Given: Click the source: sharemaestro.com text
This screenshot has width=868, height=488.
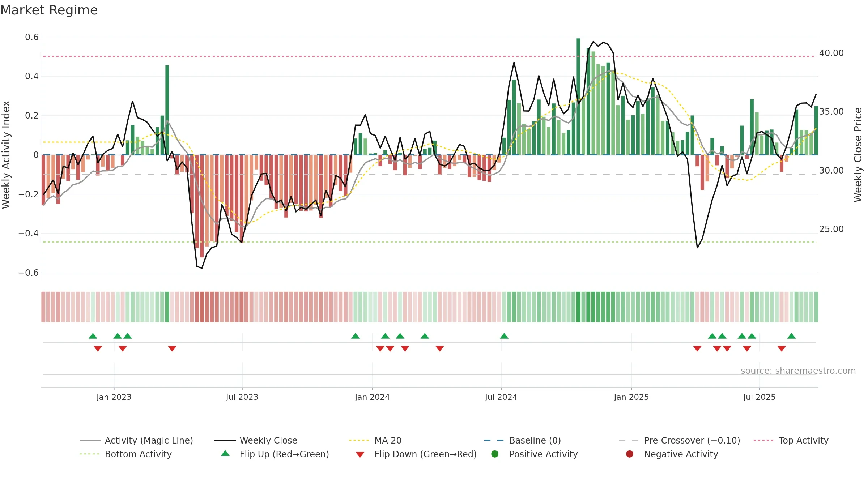Looking at the screenshot, I should pyautogui.click(x=798, y=371).
